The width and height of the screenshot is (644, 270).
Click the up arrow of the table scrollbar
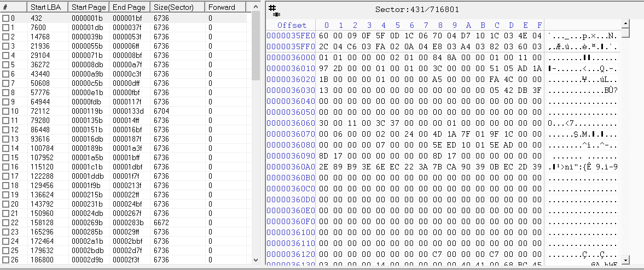coord(256,7)
